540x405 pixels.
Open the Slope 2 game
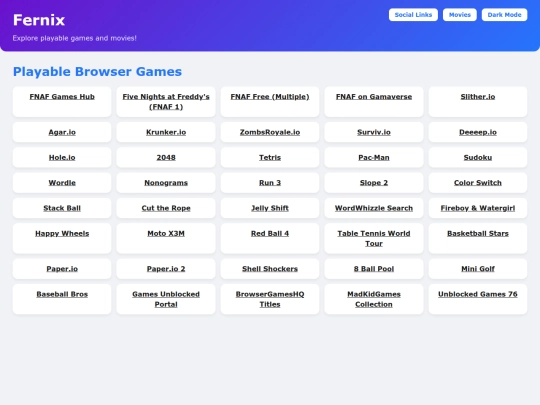(x=374, y=183)
